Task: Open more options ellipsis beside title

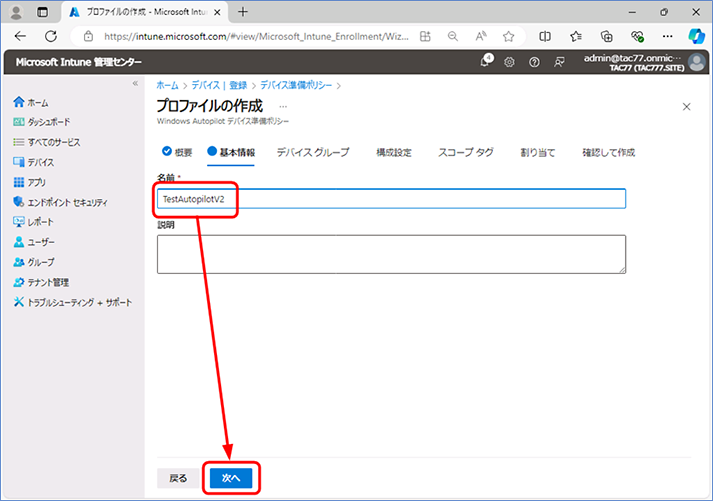Action: pyautogui.click(x=283, y=106)
